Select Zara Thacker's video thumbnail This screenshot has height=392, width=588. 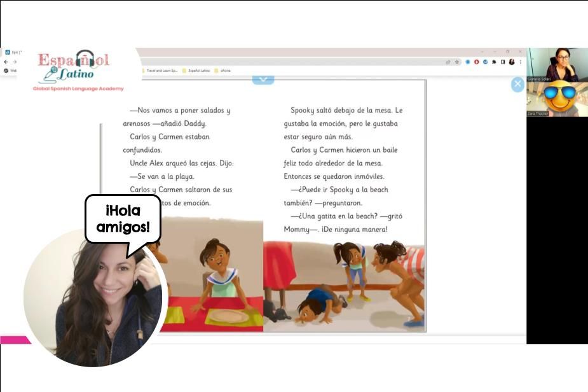pos(557,99)
